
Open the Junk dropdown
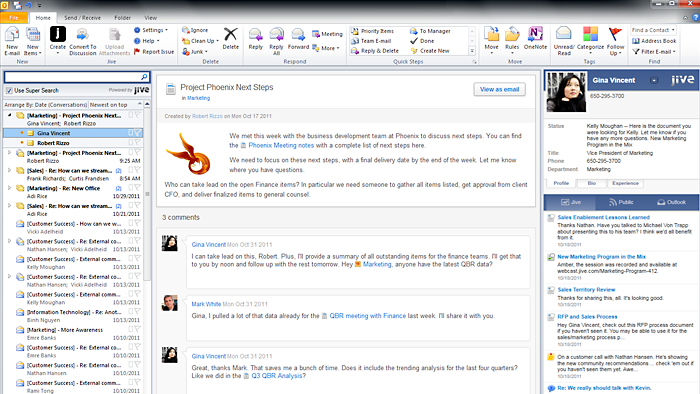[195, 51]
